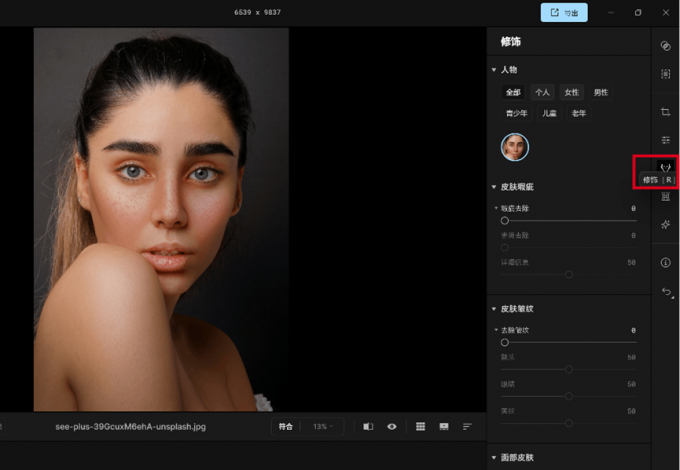The width and height of the screenshot is (680, 470).
Task: Collapse the 人物 section
Action: coord(494,70)
